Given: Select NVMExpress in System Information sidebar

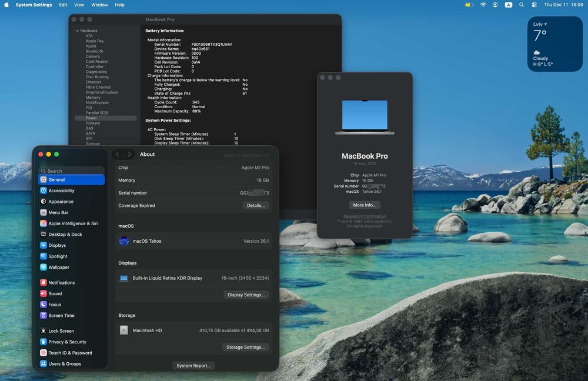Looking at the screenshot, I should coord(97,102).
